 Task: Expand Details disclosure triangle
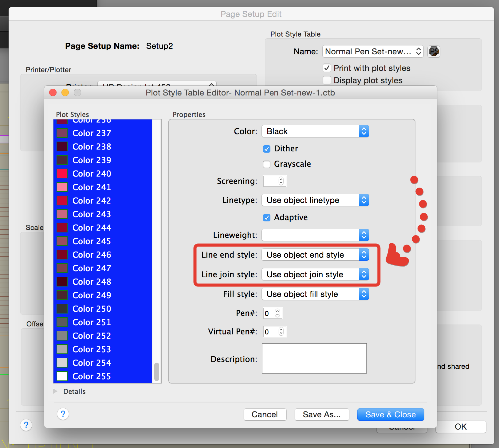point(55,391)
